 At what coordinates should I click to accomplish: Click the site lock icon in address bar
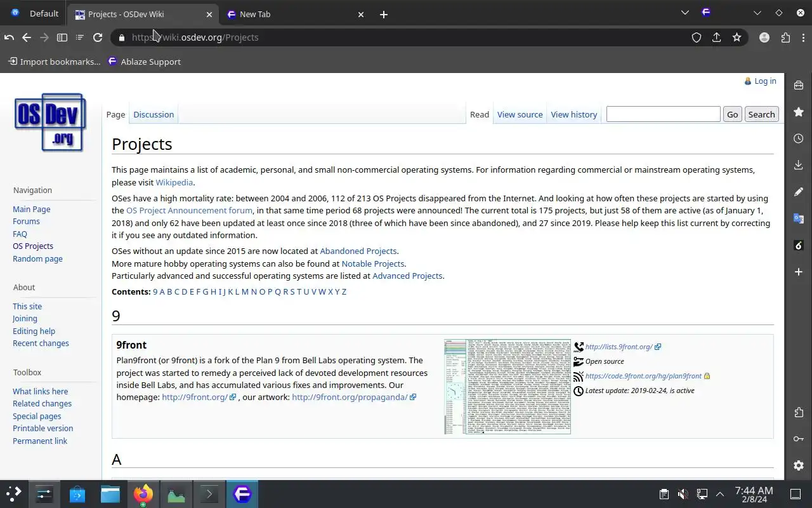122,37
